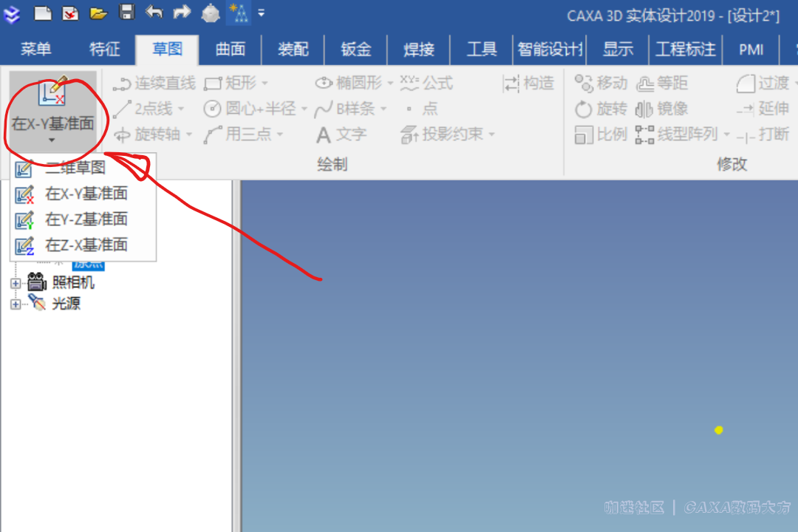The height and width of the screenshot is (532, 798).
Task: Select the 移动 move tool
Action: click(x=601, y=83)
